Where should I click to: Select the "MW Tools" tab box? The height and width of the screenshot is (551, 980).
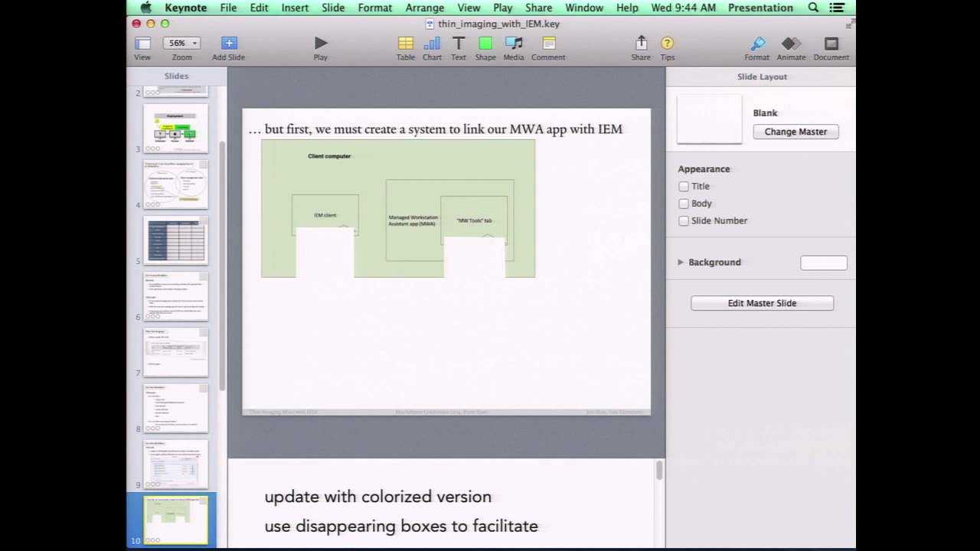pos(474,220)
